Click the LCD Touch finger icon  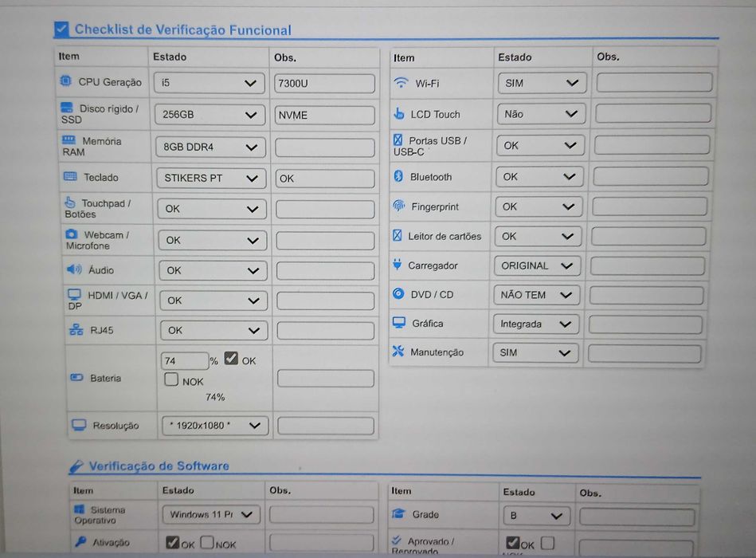point(399,113)
